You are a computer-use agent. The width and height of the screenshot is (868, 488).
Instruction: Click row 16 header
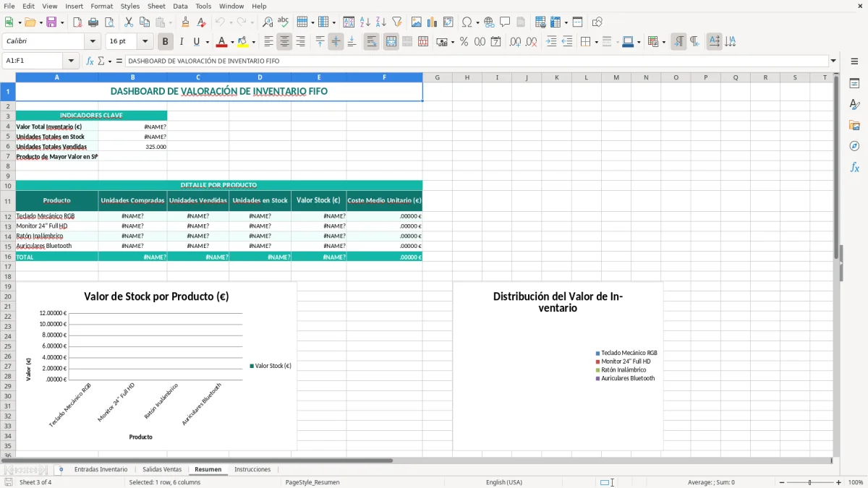click(x=8, y=257)
